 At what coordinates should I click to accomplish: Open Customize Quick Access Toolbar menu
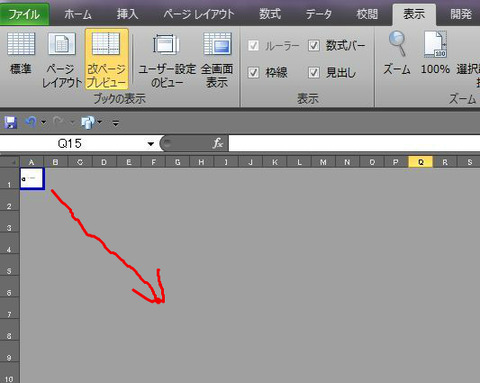click(116, 123)
